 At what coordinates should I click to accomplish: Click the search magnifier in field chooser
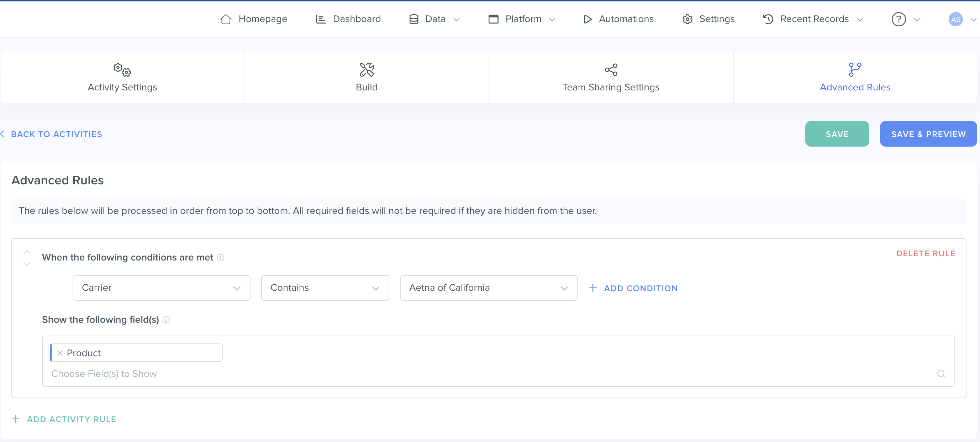click(x=941, y=374)
